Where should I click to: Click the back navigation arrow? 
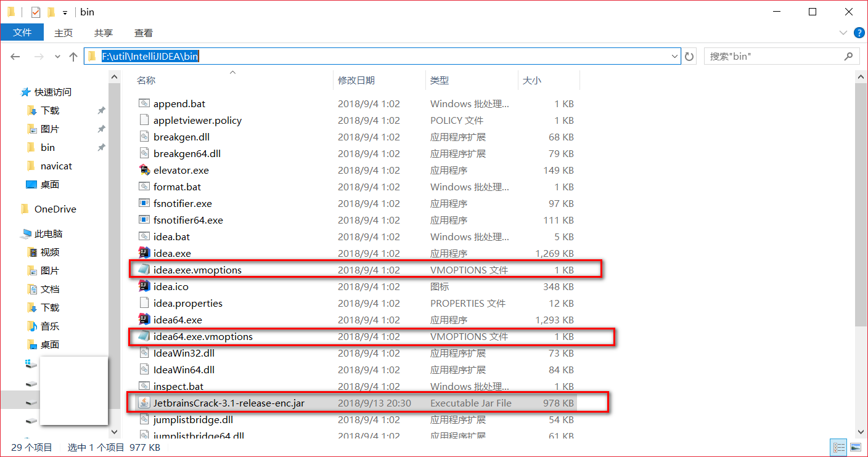tap(15, 57)
